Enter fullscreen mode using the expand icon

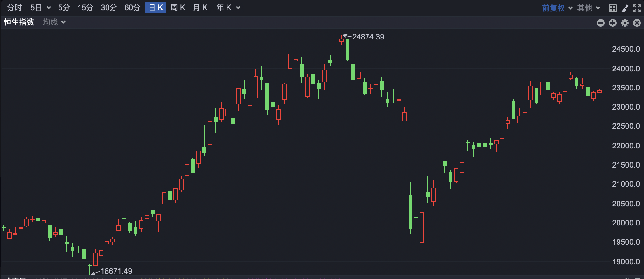[637, 8]
